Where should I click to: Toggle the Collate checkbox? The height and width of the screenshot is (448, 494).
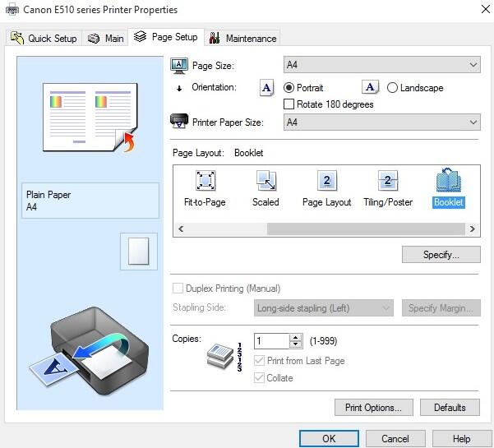pyautogui.click(x=259, y=377)
